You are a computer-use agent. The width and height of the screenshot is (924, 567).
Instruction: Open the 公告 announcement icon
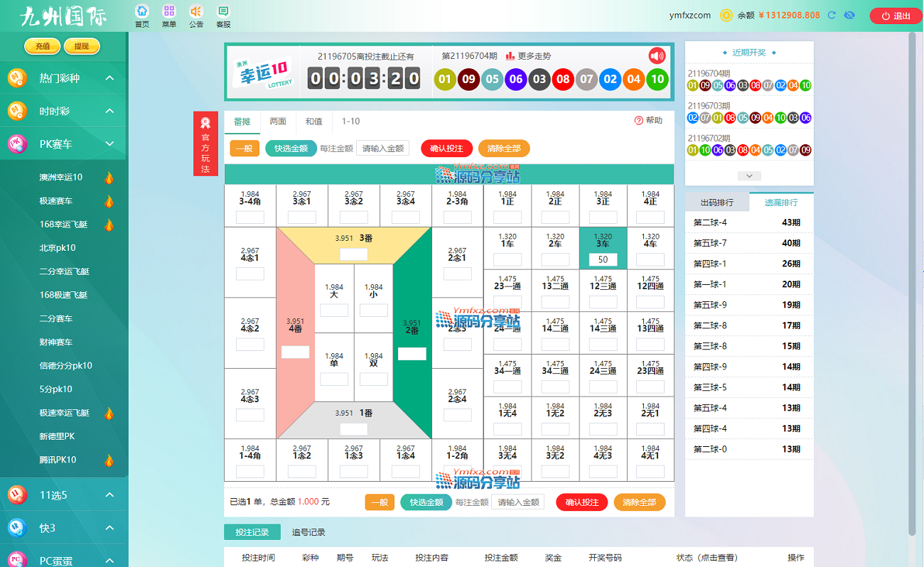(196, 12)
